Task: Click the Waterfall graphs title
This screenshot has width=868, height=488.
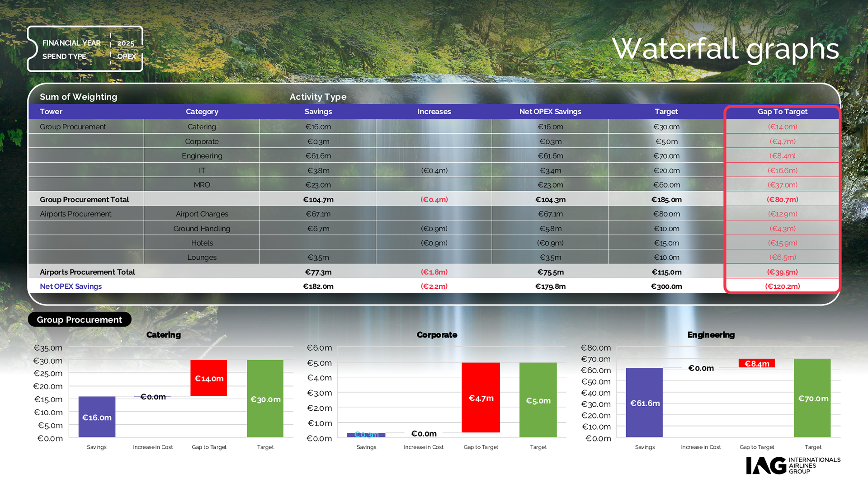Action: click(x=725, y=49)
